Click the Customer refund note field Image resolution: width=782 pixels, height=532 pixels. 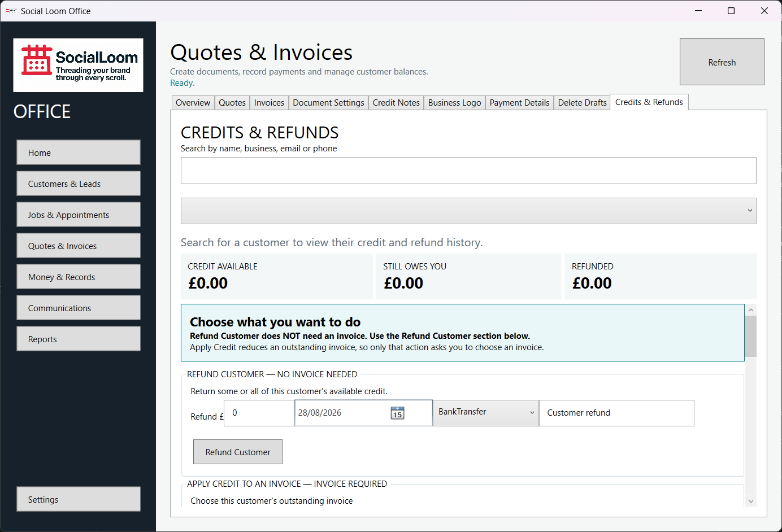(x=616, y=413)
